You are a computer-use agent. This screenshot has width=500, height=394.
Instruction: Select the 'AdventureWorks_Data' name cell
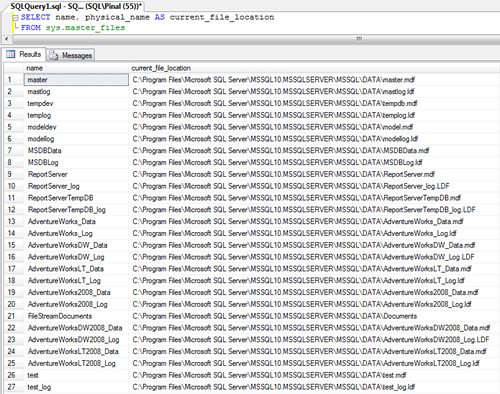pos(76,222)
